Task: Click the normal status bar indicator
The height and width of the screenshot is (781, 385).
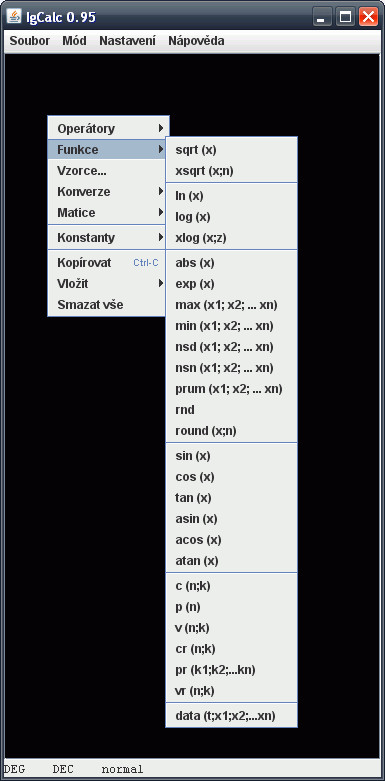Action: [x=122, y=769]
